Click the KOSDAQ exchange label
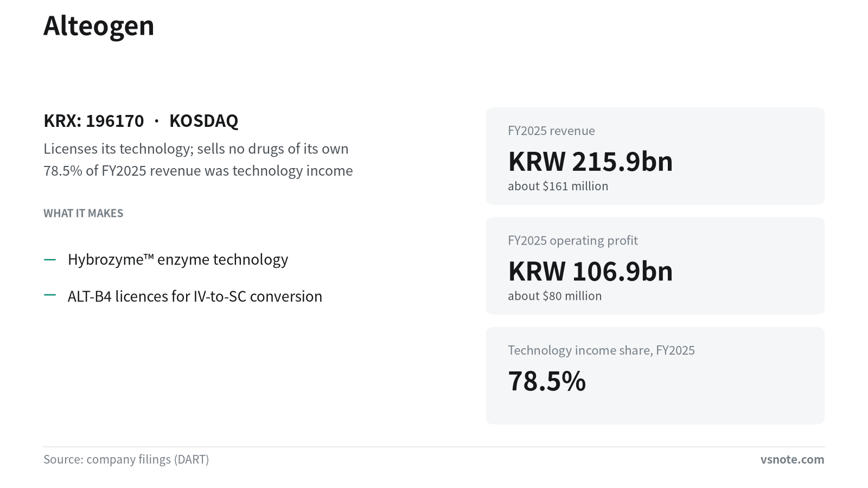The height and width of the screenshot is (488, 868). (x=203, y=120)
